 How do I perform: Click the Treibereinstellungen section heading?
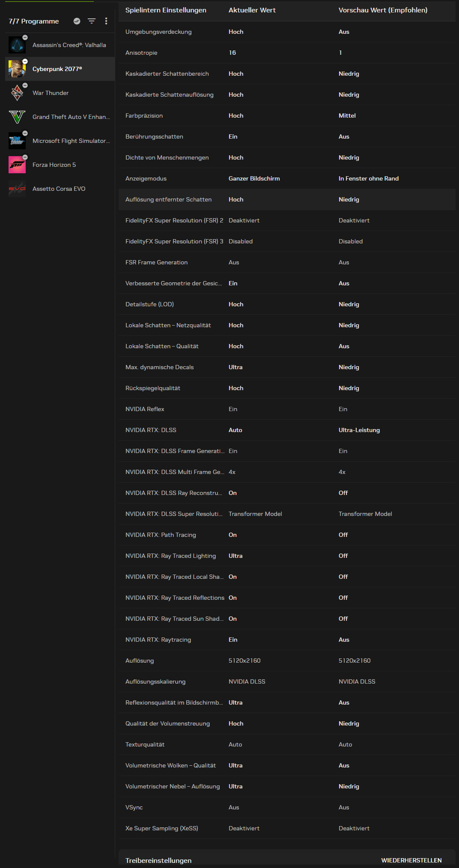click(x=158, y=860)
